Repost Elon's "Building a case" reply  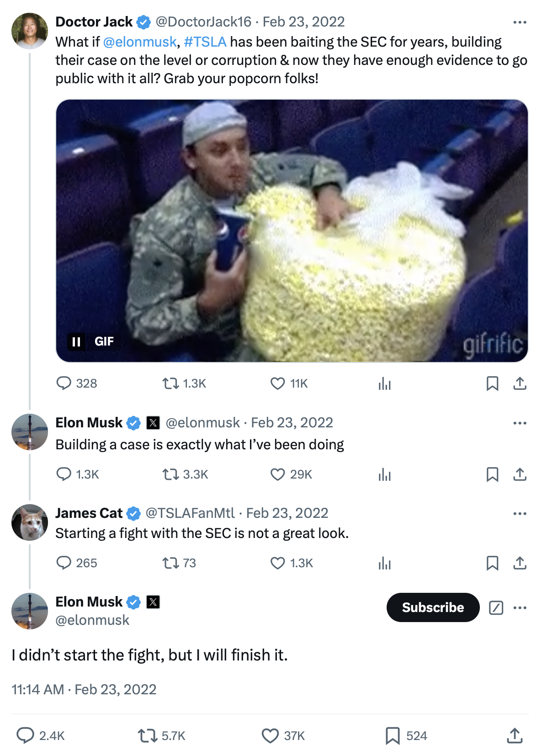coord(171,474)
